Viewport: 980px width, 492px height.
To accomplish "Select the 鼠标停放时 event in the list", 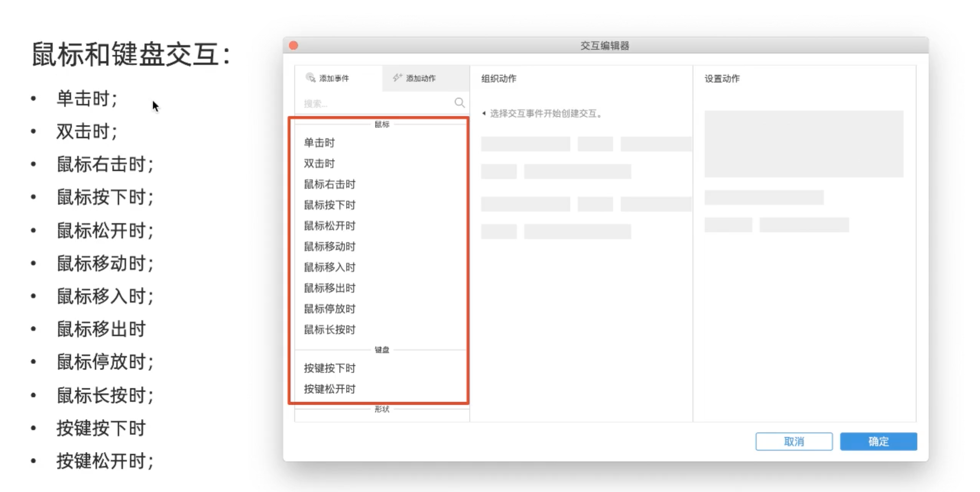I will pos(381,309).
